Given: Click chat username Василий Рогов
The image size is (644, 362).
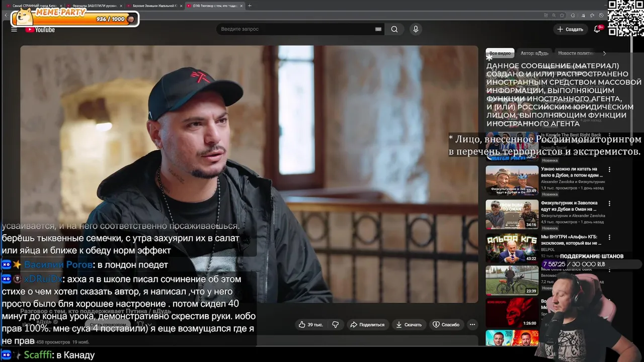Looking at the screenshot, I should (58, 265).
